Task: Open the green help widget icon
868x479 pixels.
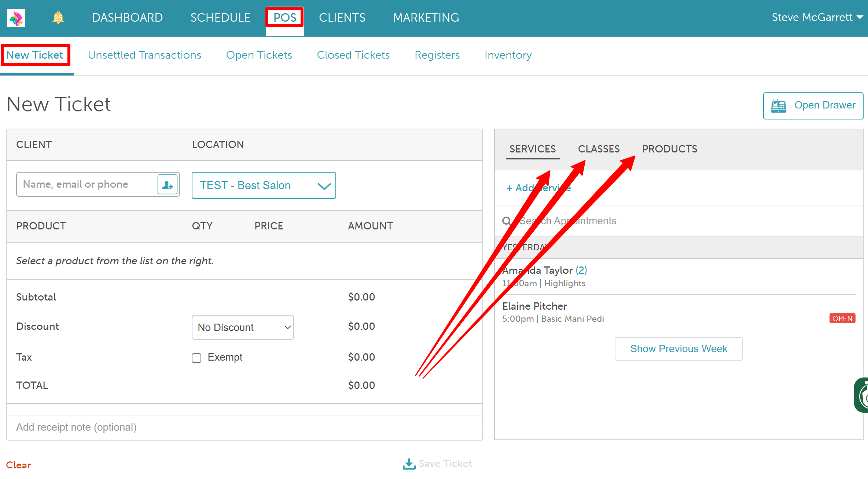Action: click(x=862, y=395)
